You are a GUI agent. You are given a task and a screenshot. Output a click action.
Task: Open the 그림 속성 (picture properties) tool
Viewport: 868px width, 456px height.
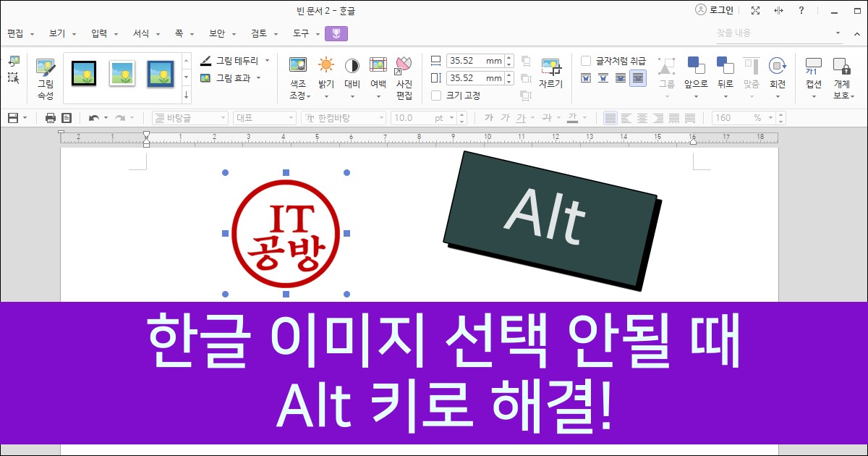[x=46, y=74]
